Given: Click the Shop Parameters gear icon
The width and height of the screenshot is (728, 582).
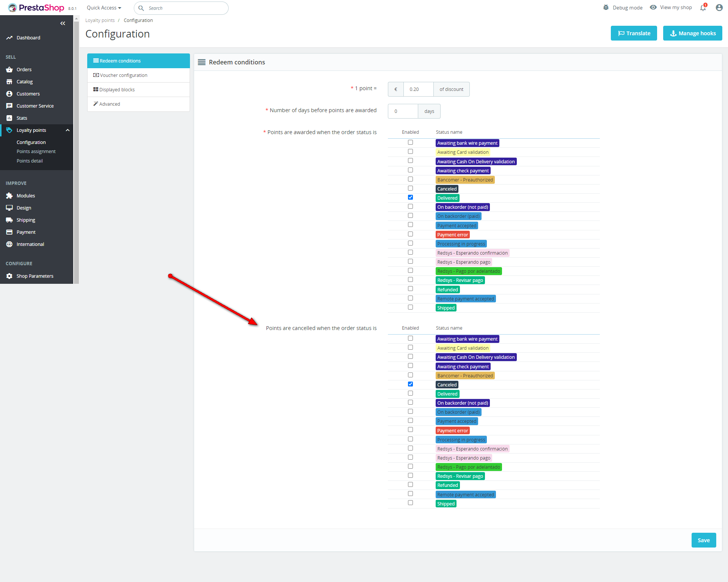Looking at the screenshot, I should coord(9,276).
